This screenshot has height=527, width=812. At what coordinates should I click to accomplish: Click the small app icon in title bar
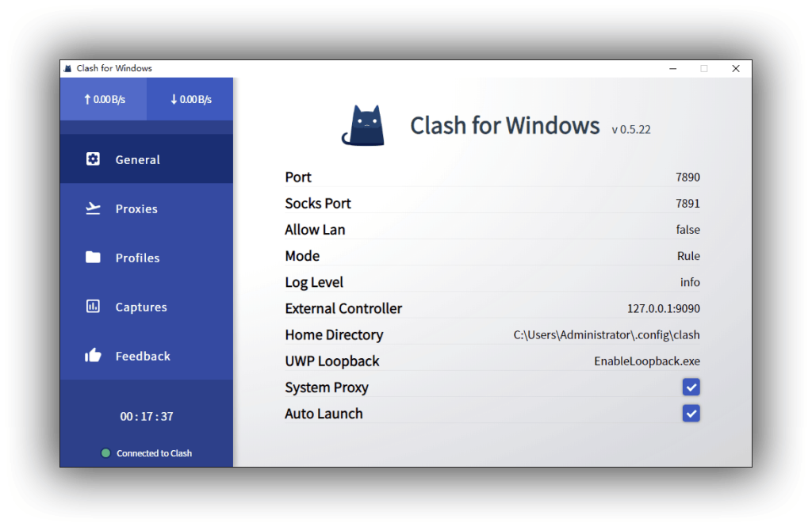click(x=67, y=68)
